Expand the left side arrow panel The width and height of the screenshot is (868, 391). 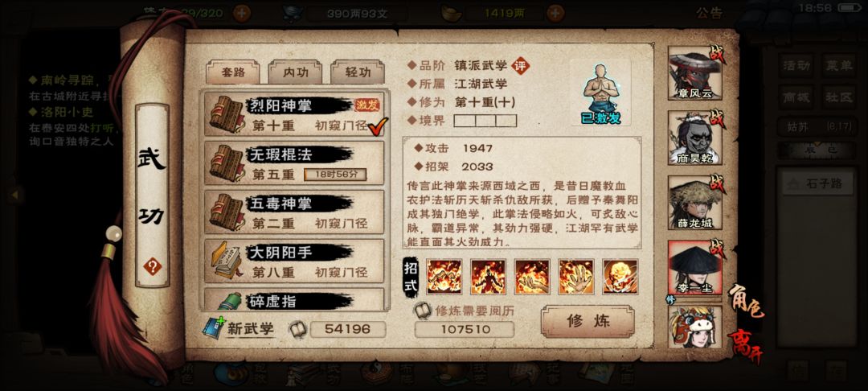[x=15, y=195]
